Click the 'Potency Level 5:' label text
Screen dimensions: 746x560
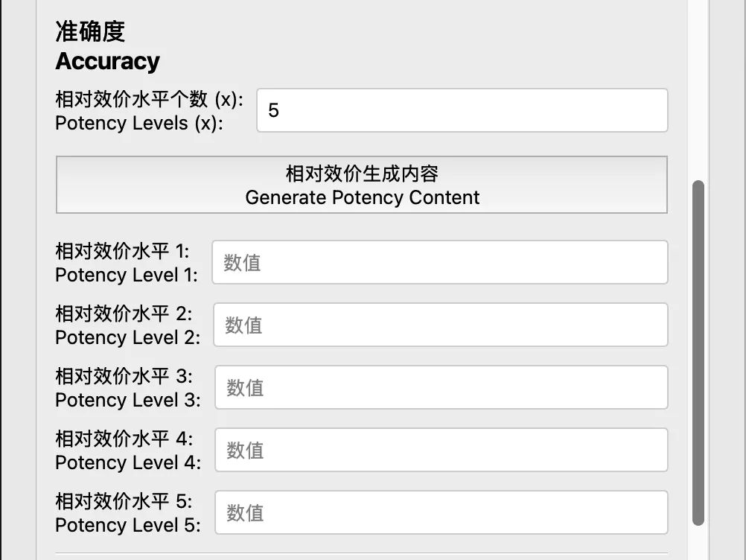127,525
